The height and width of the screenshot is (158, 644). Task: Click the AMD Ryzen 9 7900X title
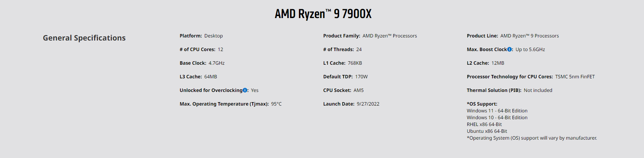(323, 14)
